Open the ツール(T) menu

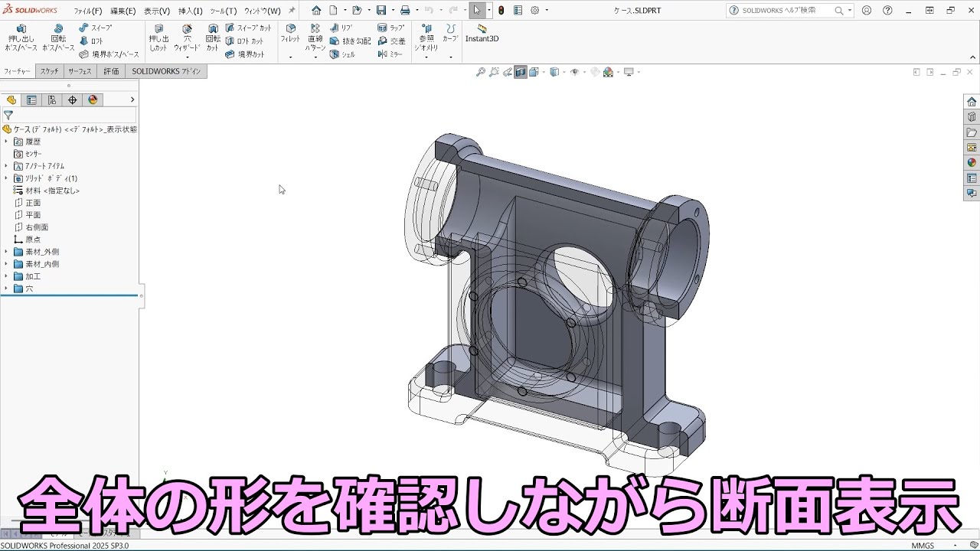[224, 11]
